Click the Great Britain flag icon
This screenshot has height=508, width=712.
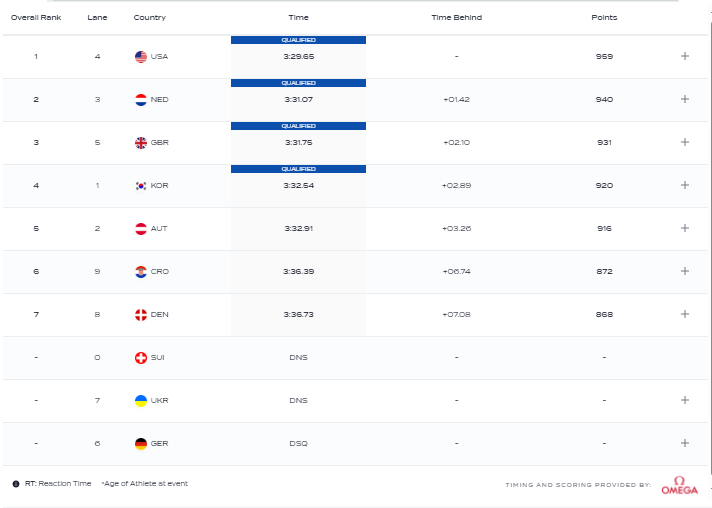click(x=141, y=143)
